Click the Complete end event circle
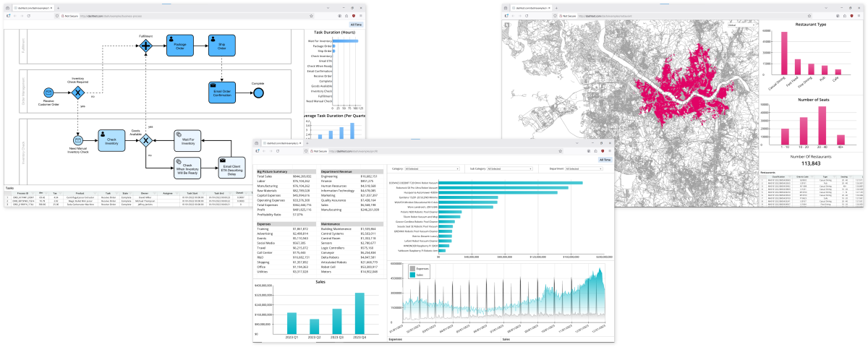The height and width of the screenshot is (347, 868). [258, 92]
